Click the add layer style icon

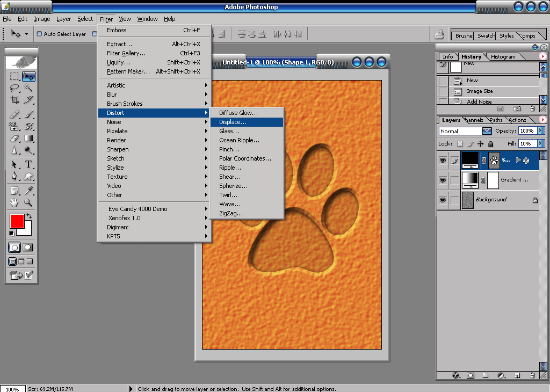coord(455,375)
